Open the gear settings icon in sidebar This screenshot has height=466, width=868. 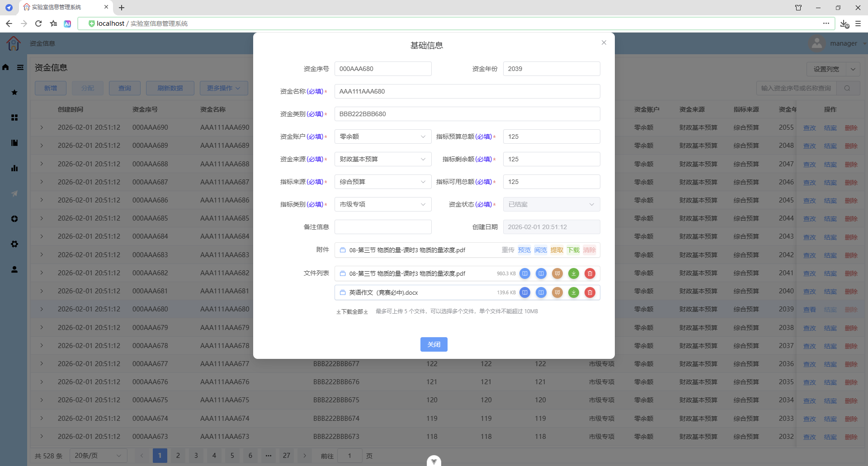[x=14, y=244]
